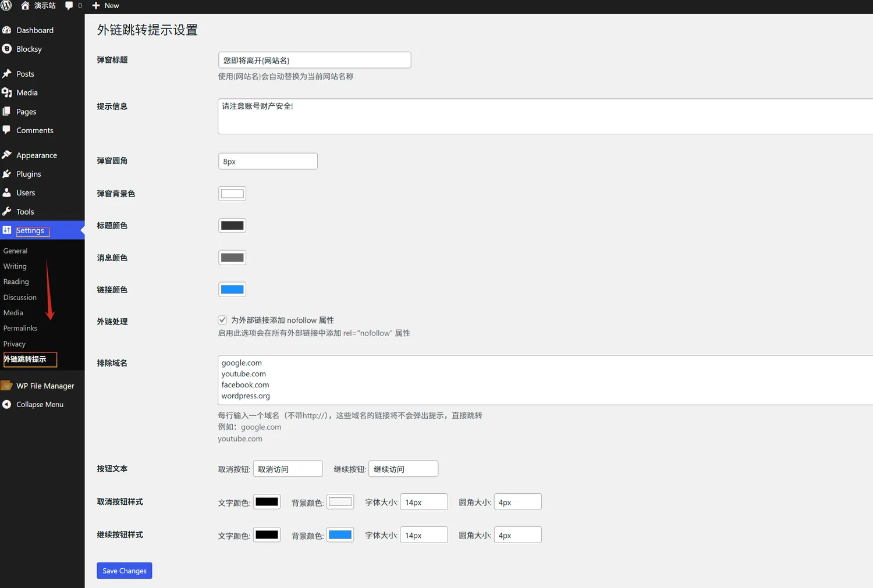Open Discussion settings submenu
This screenshot has height=588, width=873.
point(20,297)
